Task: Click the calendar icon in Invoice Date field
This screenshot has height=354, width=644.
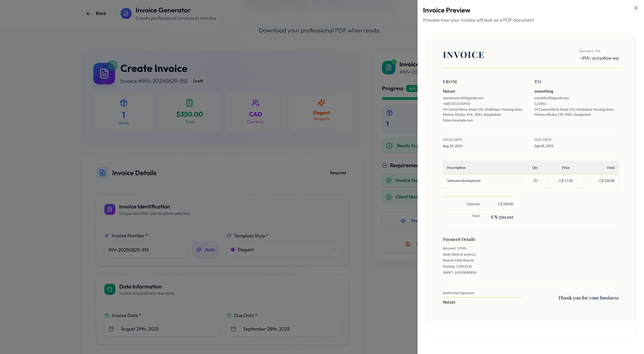Action: 111,329
